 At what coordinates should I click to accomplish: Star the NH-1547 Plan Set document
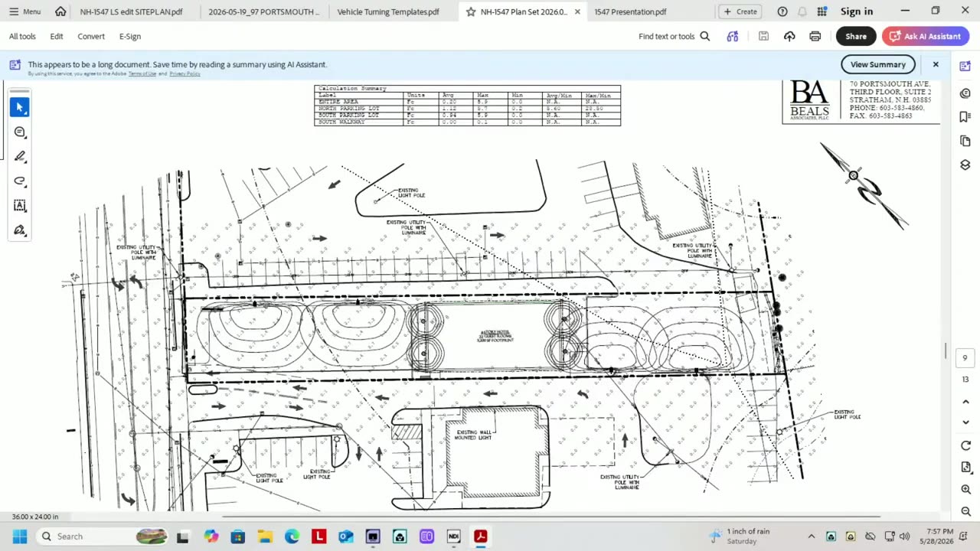tap(471, 11)
